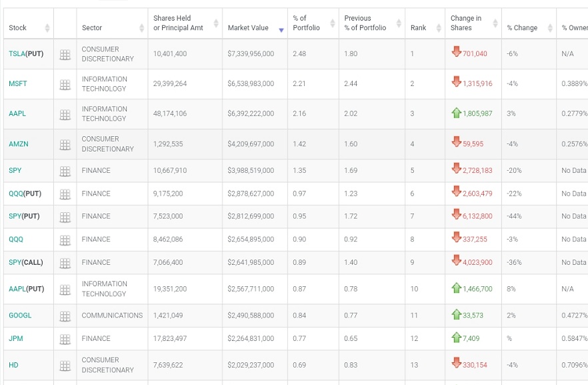Open the table icon beside AAPL stock

click(65, 115)
